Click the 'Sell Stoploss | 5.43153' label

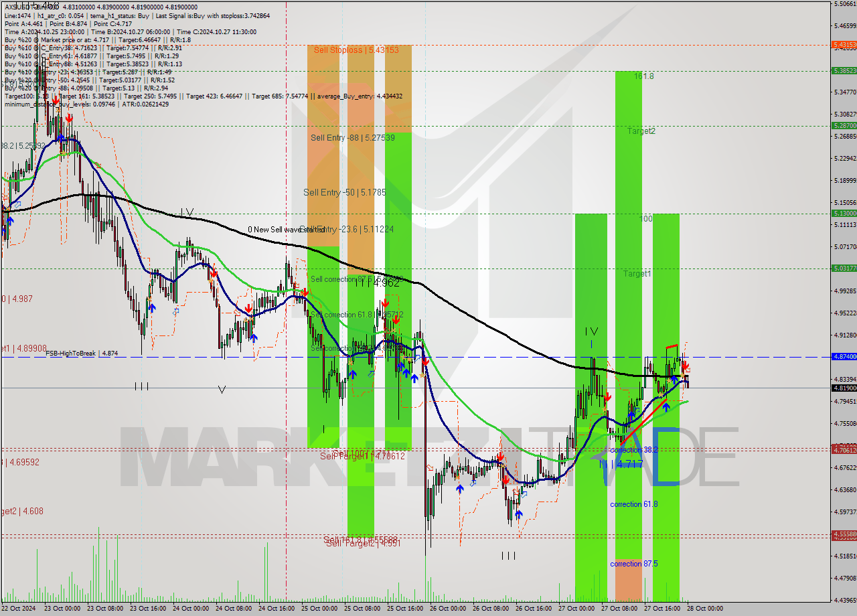pos(356,50)
